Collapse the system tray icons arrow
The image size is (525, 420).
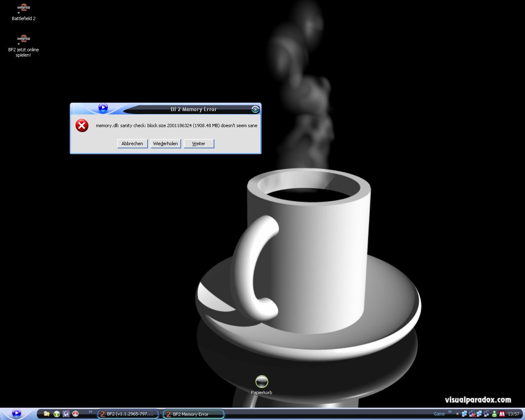[457, 414]
